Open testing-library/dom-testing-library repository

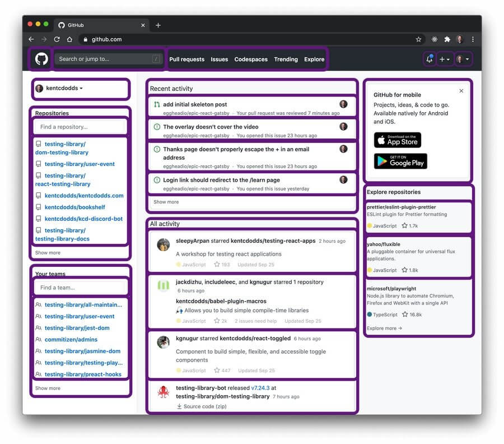pos(62,149)
